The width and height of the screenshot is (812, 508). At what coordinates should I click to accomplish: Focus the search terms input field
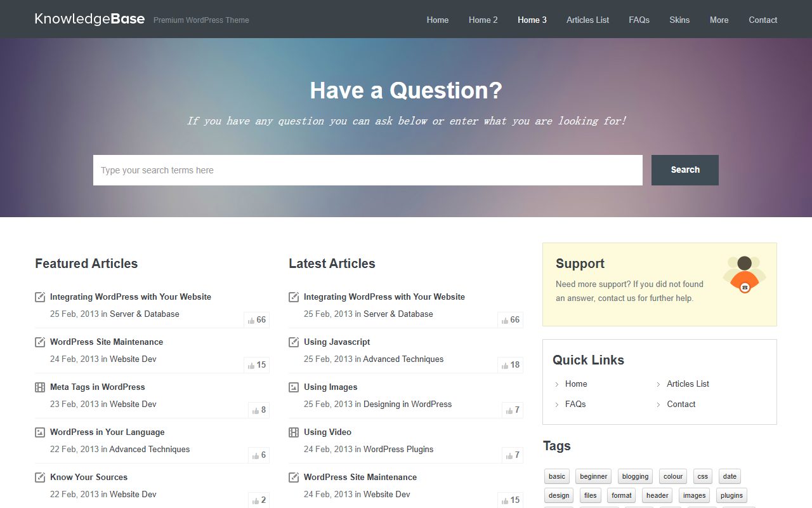point(368,170)
